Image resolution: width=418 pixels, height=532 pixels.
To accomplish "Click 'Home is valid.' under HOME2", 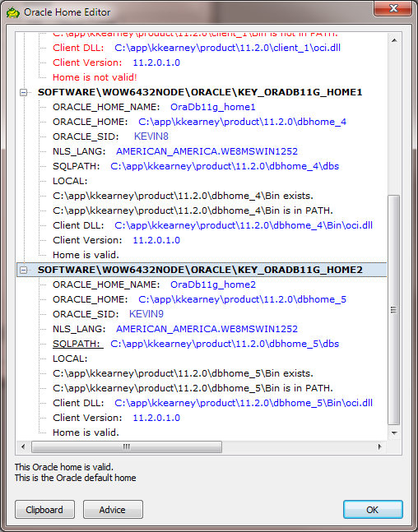I will click(x=86, y=433).
